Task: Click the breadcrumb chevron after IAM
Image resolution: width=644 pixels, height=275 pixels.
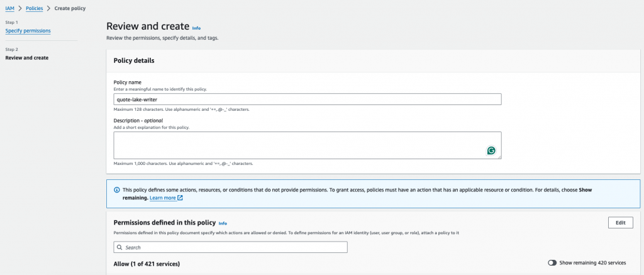Action: point(20,8)
